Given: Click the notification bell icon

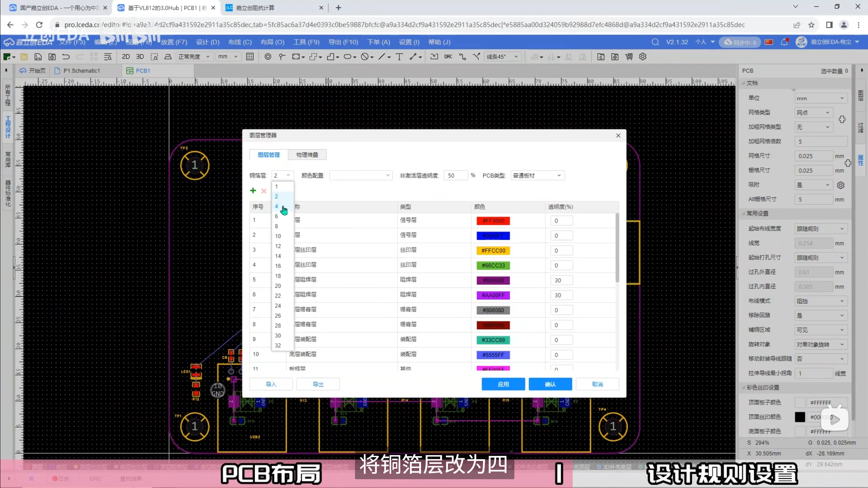Looking at the screenshot, I should tap(784, 42).
